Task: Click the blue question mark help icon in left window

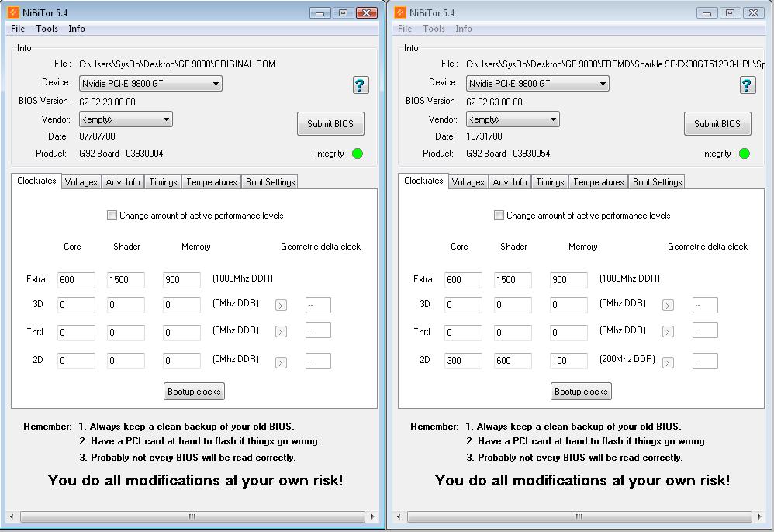Action: pyautogui.click(x=361, y=85)
